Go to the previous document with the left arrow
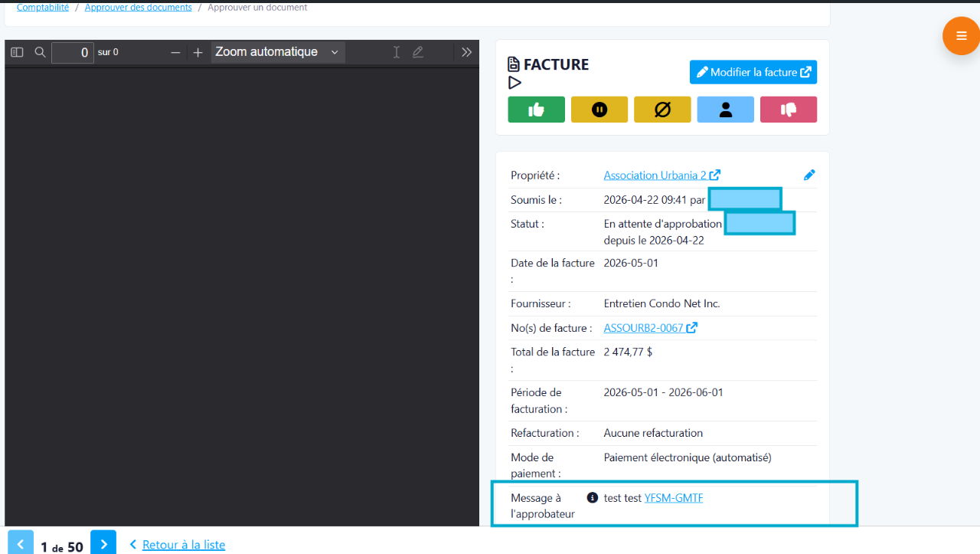This screenshot has width=980, height=554. (x=21, y=543)
